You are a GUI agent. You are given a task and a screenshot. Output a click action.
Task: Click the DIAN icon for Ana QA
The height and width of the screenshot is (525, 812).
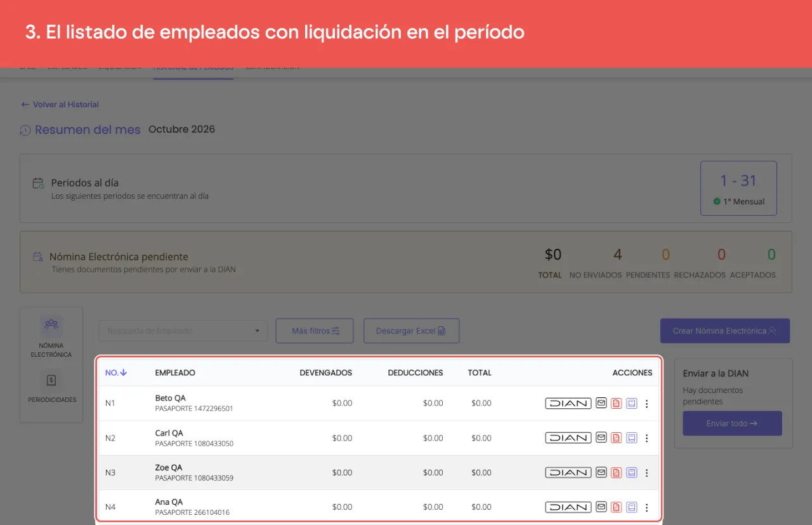pyautogui.click(x=568, y=507)
